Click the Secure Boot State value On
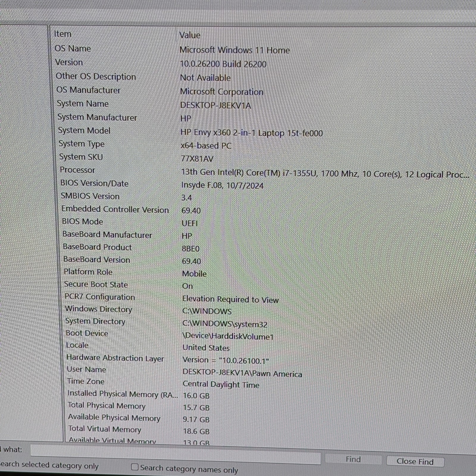476x476 pixels. [x=187, y=286]
